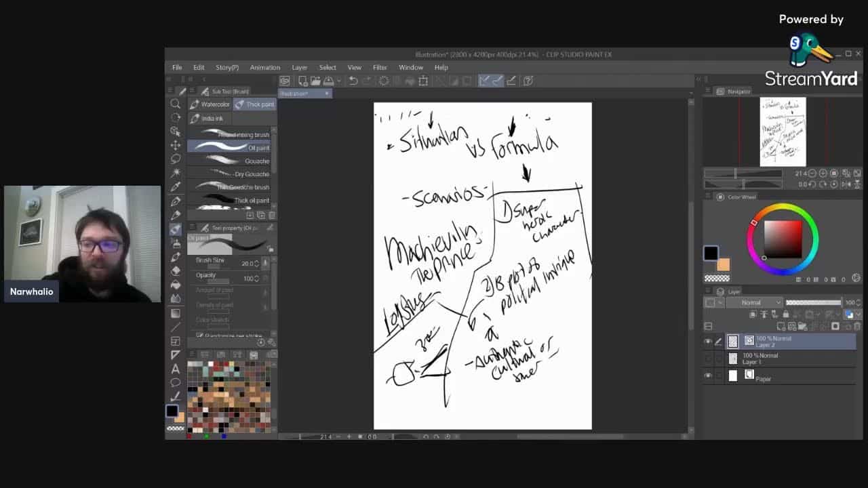Select the Eraser tool

[176, 270]
